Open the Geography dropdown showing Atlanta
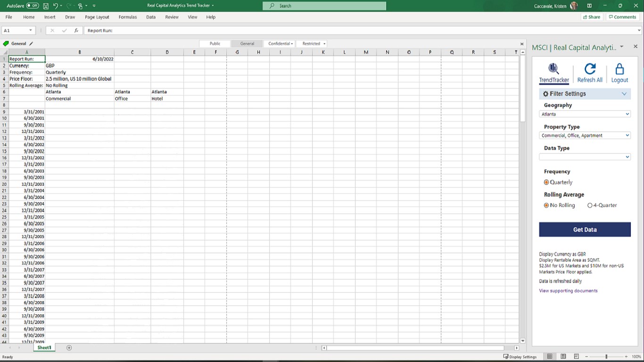This screenshot has width=644, height=362. pos(585,114)
